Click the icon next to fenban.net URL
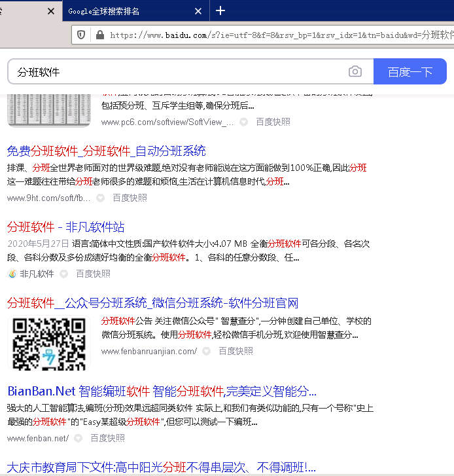This screenshot has height=476, width=454. coord(79,439)
